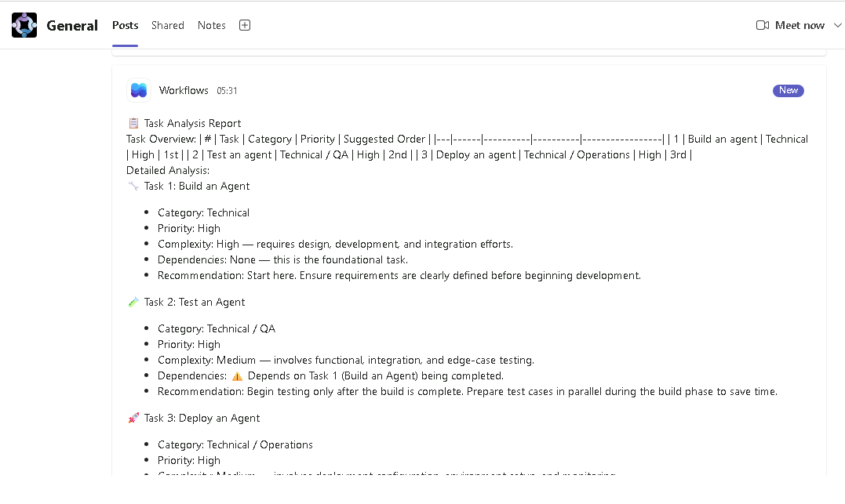Click Recommendation: Start here line
Viewport: 845px width, 504px height.
(x=399, y=275)
